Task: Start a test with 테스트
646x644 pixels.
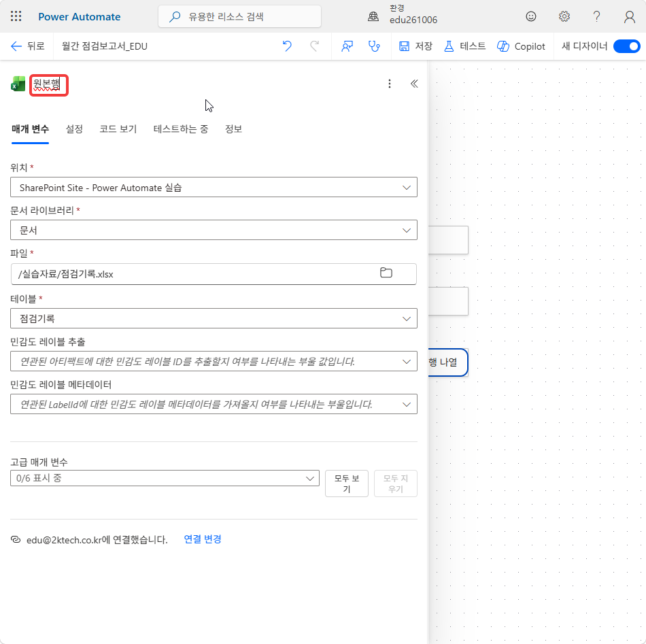Action: tap(464, 46)
